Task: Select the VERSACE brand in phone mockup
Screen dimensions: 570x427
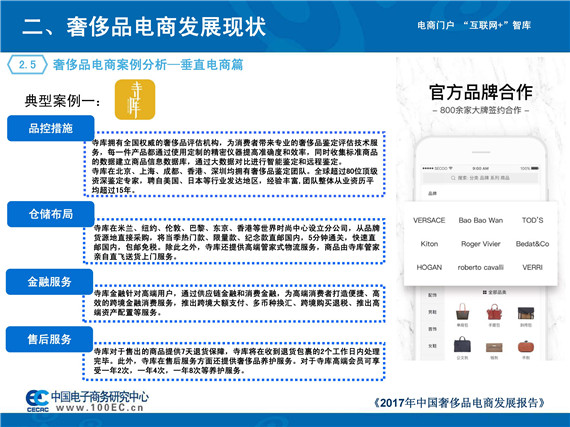Action: tap(429, 220)
